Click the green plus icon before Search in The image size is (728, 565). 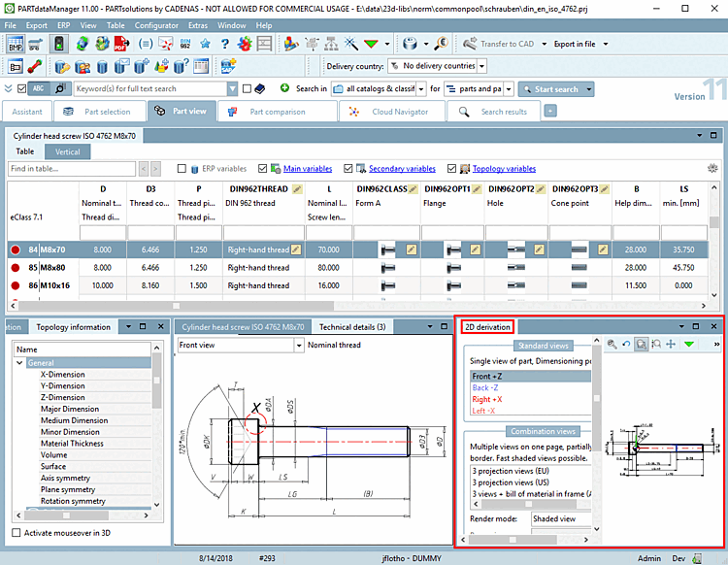coord(284,88)
